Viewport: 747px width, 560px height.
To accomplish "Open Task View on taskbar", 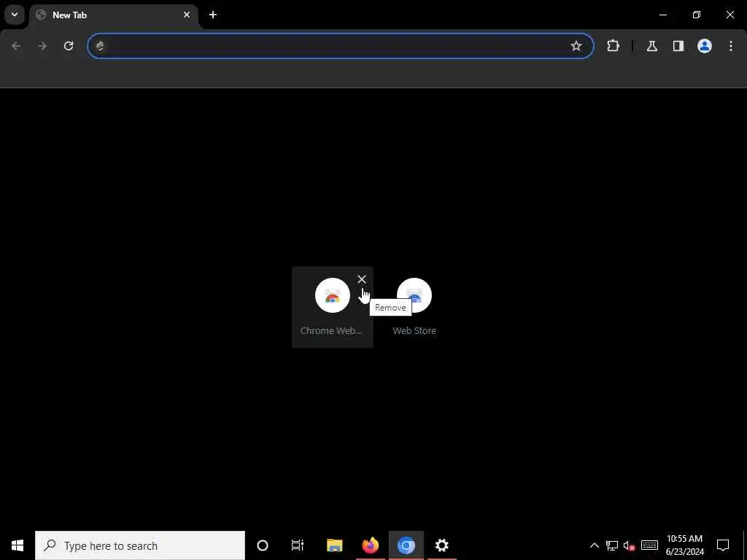I will (x=298, y=545).
